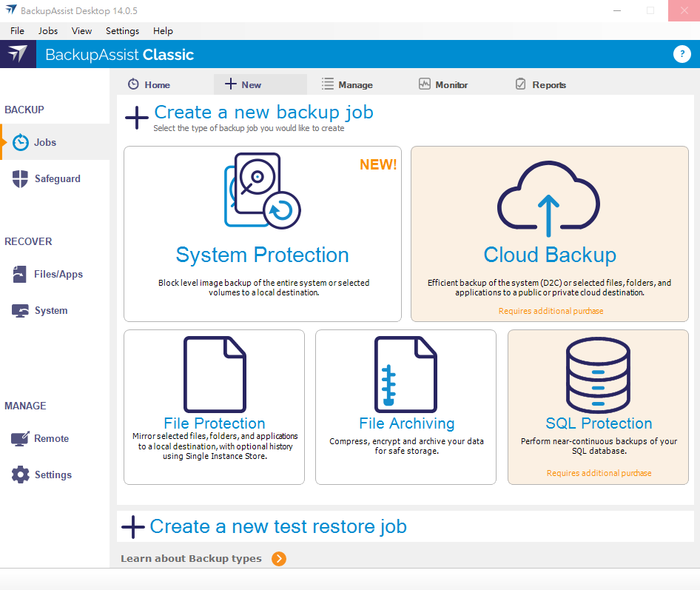The image size is (700, 590).
Task: Open the Jobs menu
Action: (x=48, y=31)
